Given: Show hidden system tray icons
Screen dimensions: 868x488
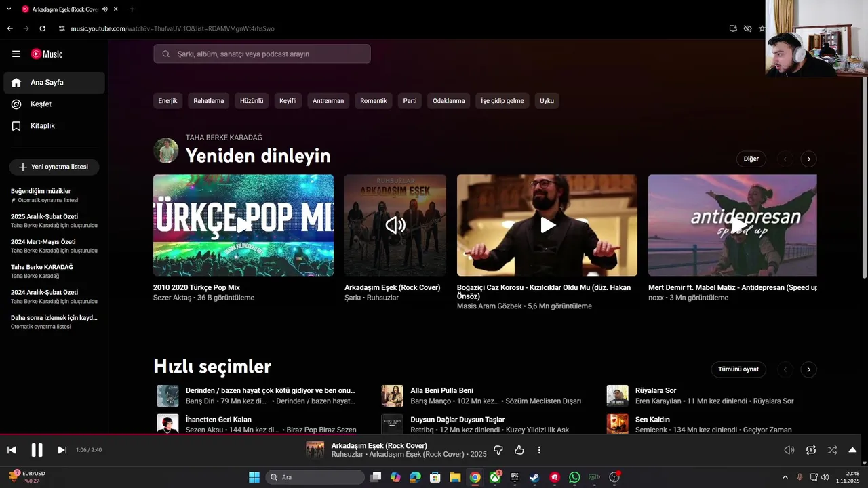Looking at the screenshot, I should tap(785, 477).
